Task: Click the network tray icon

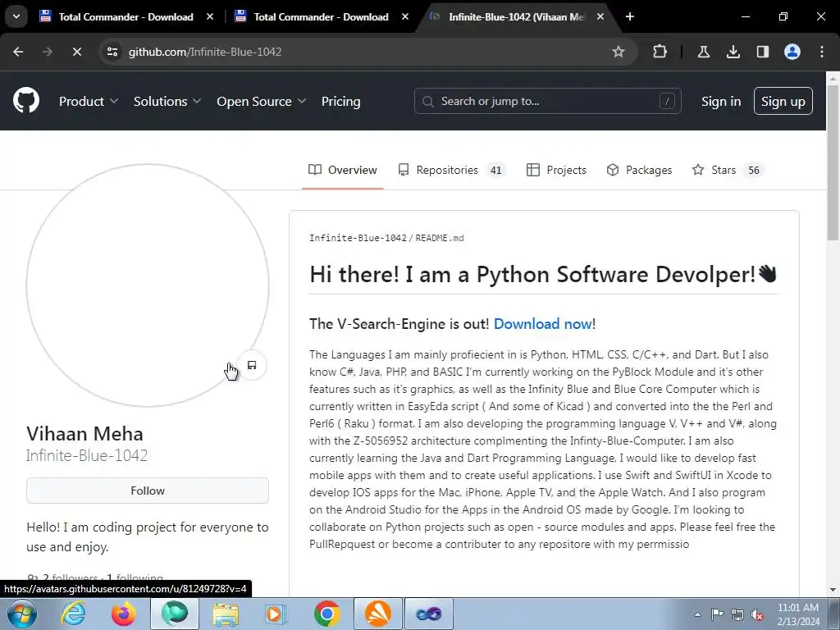Action: tap(737, 614)
